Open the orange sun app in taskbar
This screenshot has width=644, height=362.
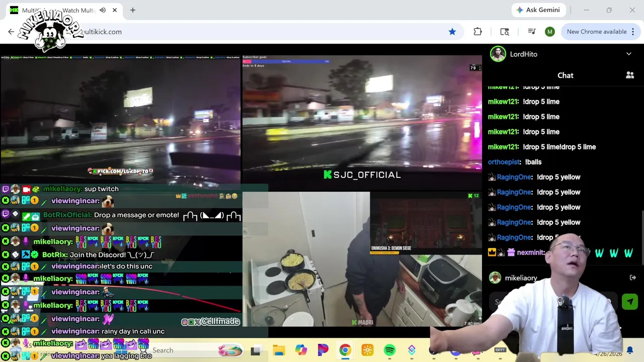pos(367,350)
